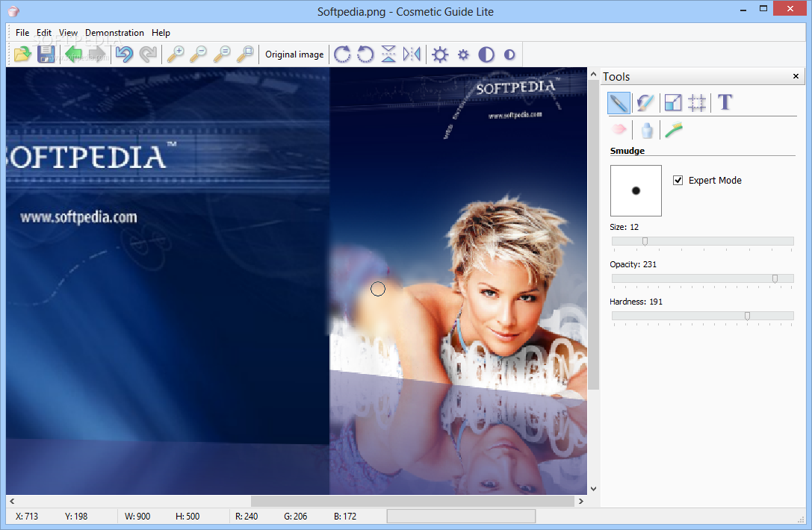This screenshot has height=530, width=812.
Task: Go to the previous image with the green back arrow
Action: (73, 54)
